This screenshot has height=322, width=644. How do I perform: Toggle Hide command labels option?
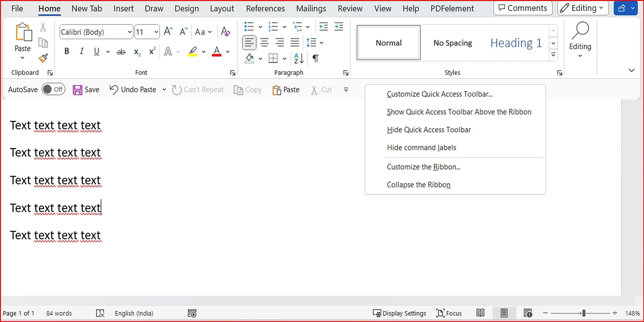421,147
